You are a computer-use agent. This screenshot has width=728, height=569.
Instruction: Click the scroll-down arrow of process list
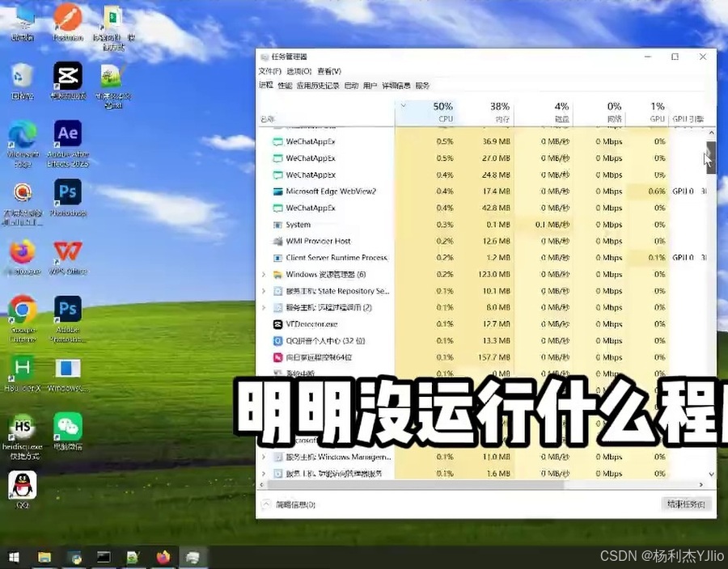point(711,474)
